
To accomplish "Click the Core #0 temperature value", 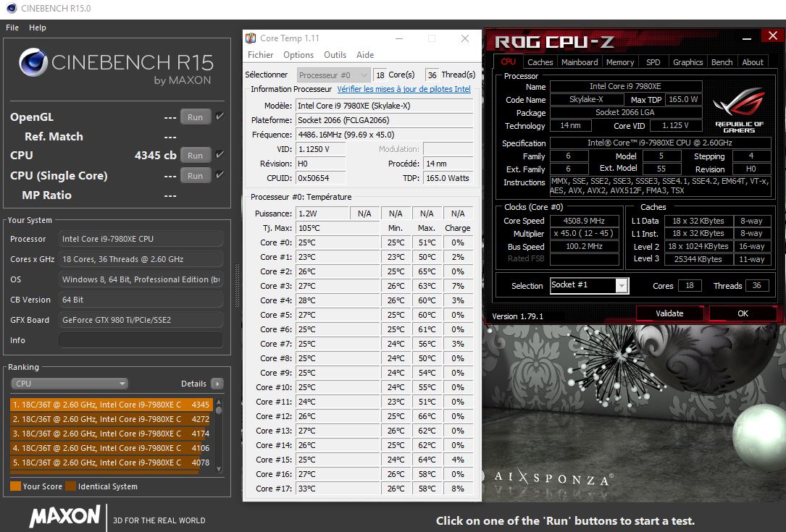I will [338, 242].
